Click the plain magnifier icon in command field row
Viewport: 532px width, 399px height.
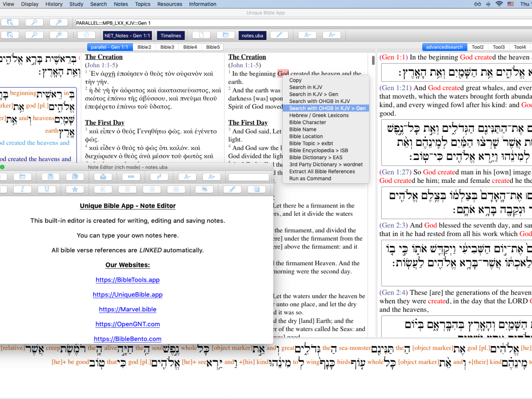pyautogui.click(x=34, y=22)
